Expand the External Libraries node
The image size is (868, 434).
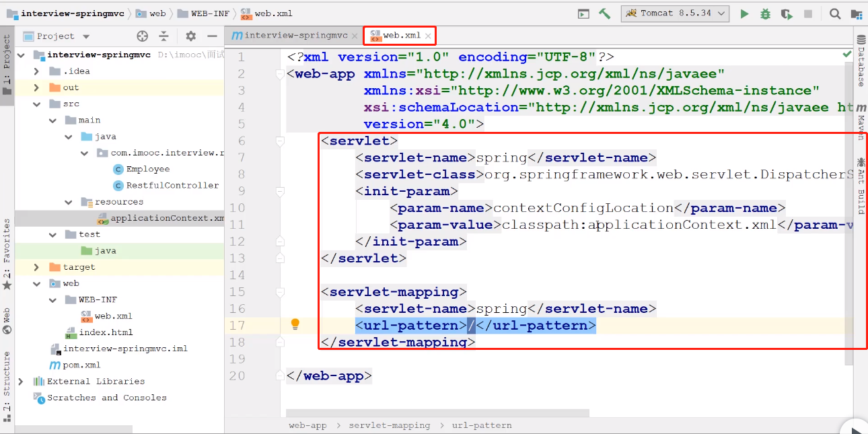pyautogui.click(x=20, y=382)
